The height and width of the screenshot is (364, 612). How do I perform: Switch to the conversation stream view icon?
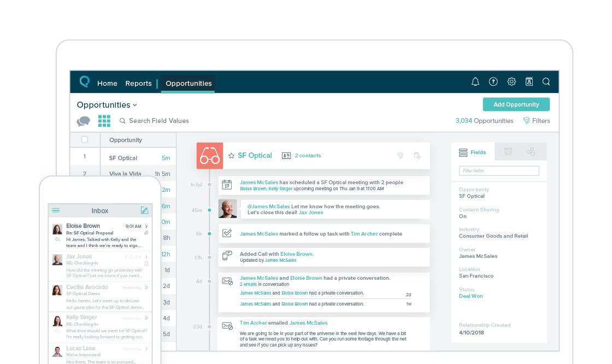[x=83, y=121]
